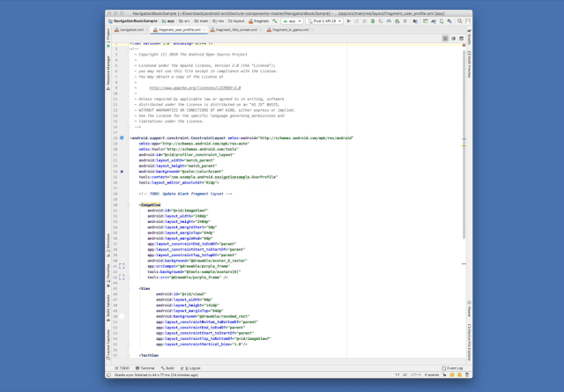Switch editor to Split view mode
Viewport: 564px width, 392px height.
click(x=452, y=38)
